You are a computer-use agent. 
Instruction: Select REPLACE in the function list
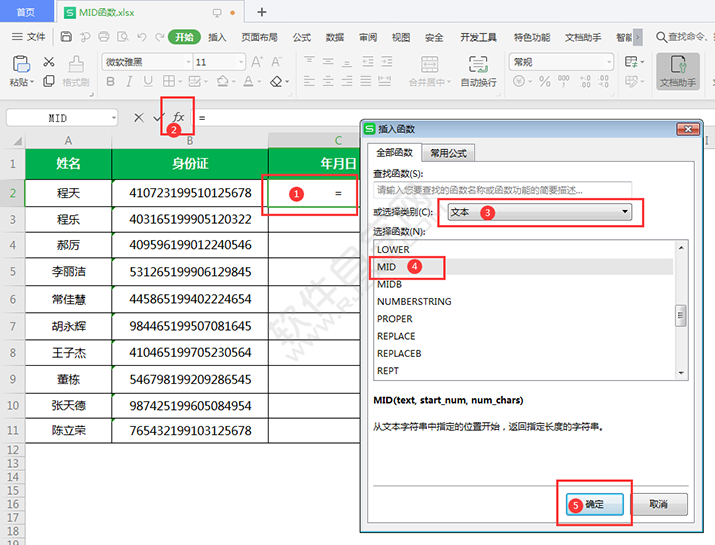[396, 336]
